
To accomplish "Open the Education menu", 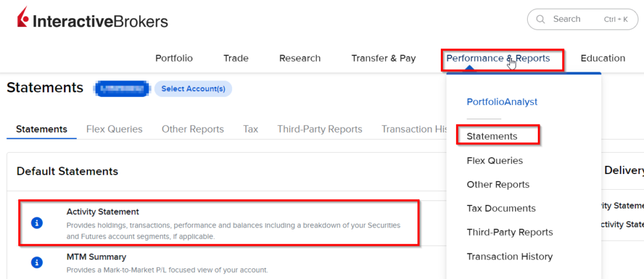I will [x=602, y=58].
